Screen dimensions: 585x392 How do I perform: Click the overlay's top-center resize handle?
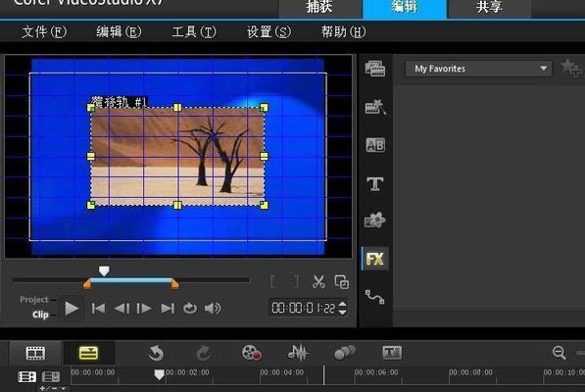point(177,108)
